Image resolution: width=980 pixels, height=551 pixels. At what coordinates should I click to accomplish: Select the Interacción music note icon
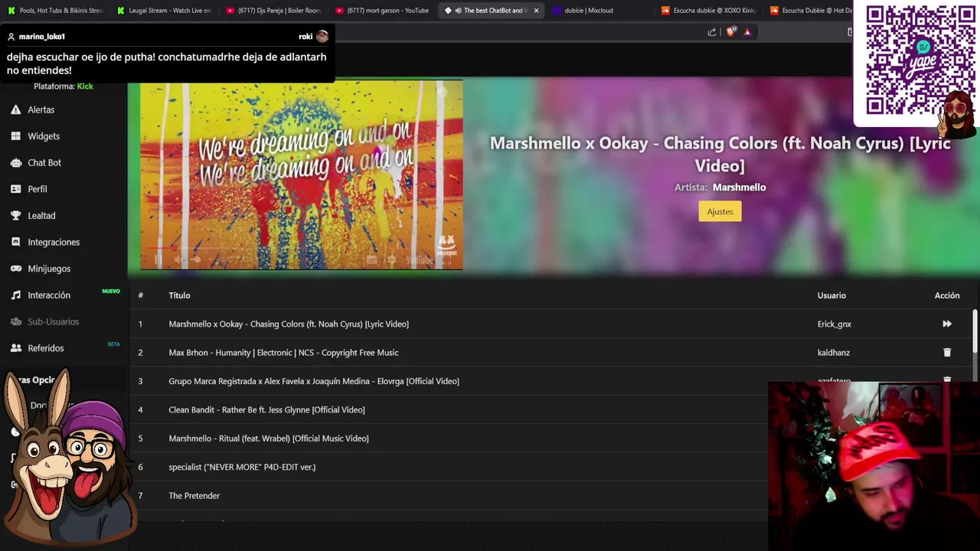pyautogui.click(x=15, y=295)
